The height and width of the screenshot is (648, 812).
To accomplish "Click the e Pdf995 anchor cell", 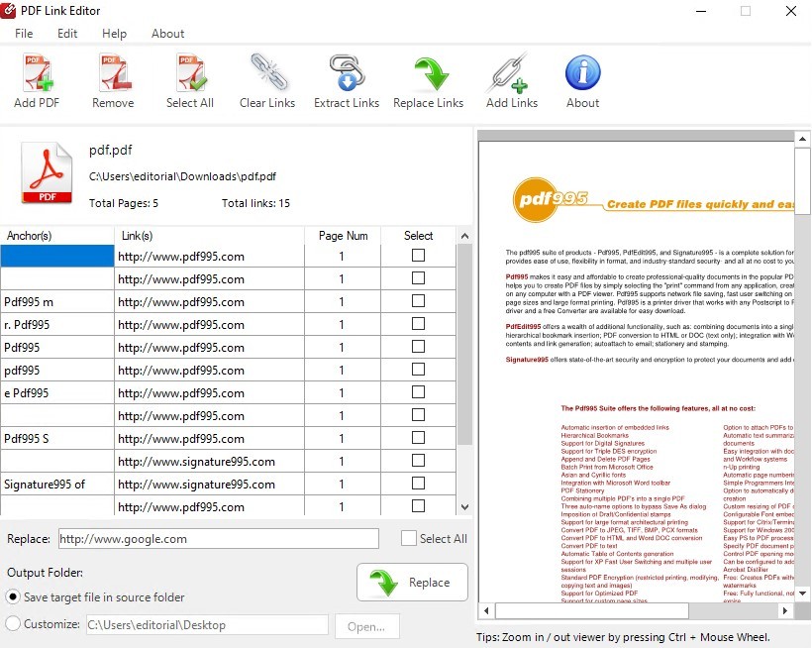I will [x=57, y=393].
